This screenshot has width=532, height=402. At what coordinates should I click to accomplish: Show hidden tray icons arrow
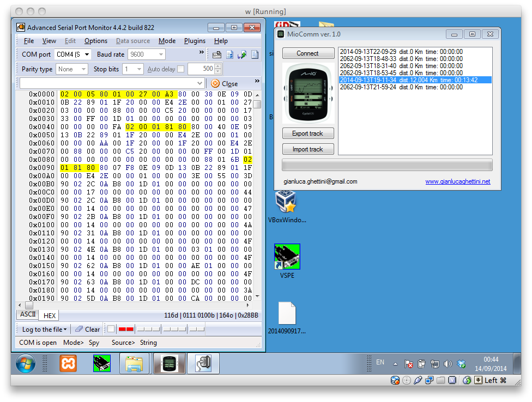[x=395, y=364]
